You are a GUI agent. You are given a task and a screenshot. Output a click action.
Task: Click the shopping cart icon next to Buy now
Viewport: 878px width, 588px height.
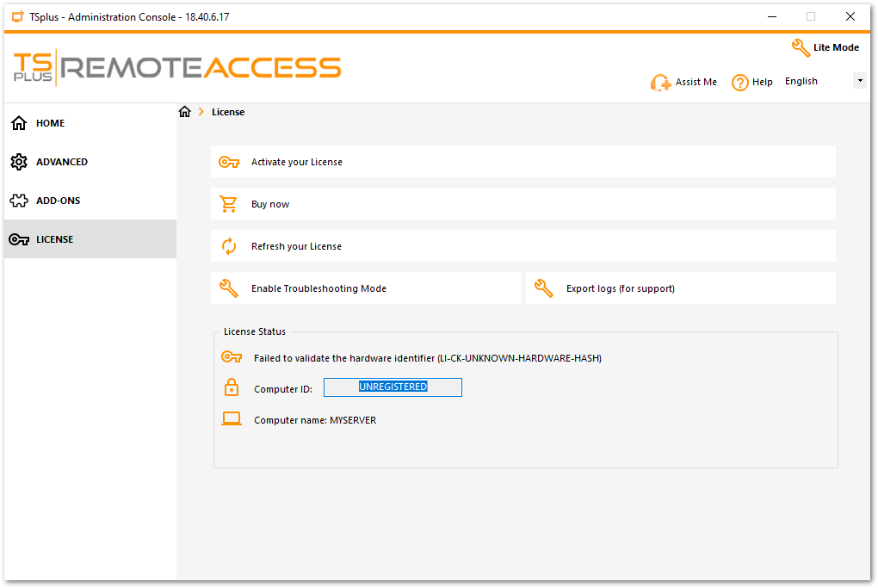tap(228, 204)
